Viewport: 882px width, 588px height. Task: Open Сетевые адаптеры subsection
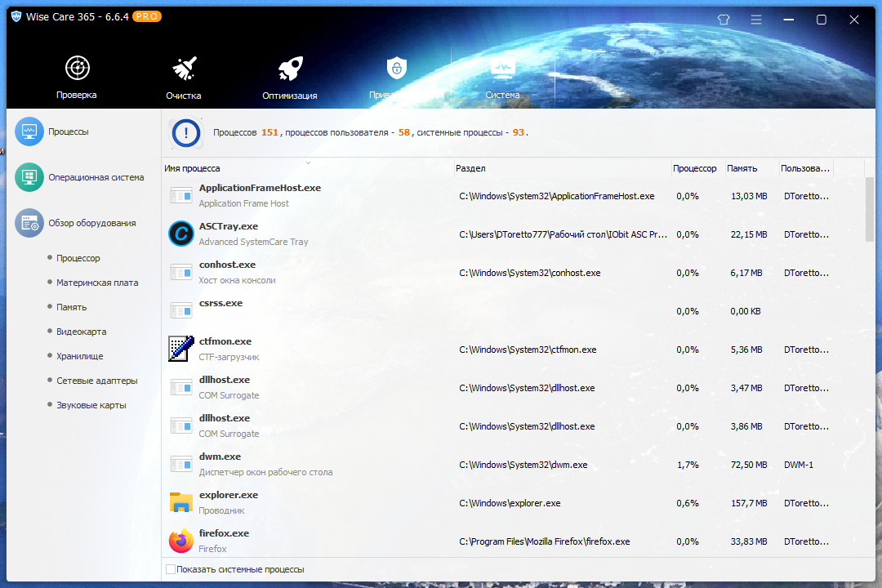pyautogui.click(x=96, y=381)
